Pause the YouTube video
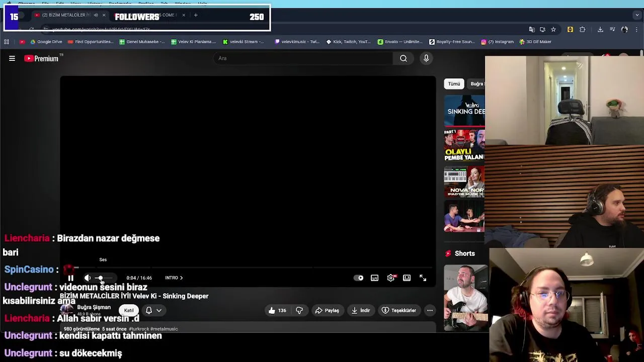This screenshot has width=644, height=362. [70, 278]
